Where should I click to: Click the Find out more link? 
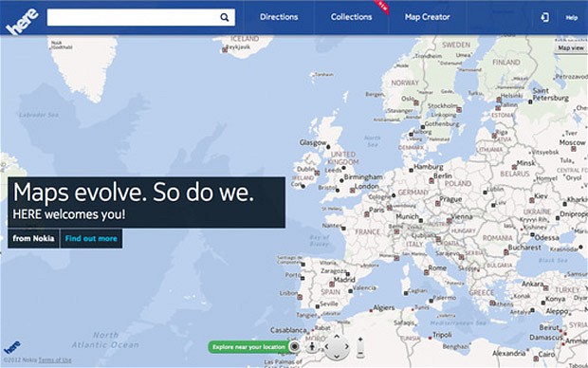[91, 238]
